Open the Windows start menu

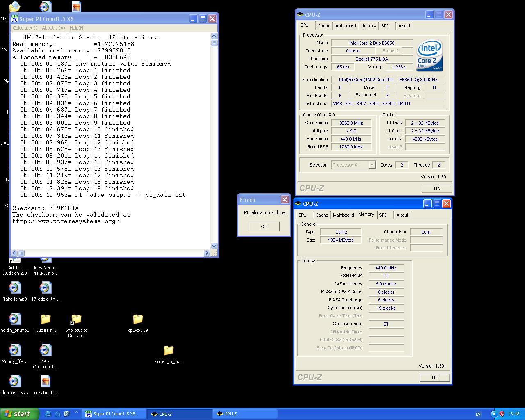click(x=20, y=414)
